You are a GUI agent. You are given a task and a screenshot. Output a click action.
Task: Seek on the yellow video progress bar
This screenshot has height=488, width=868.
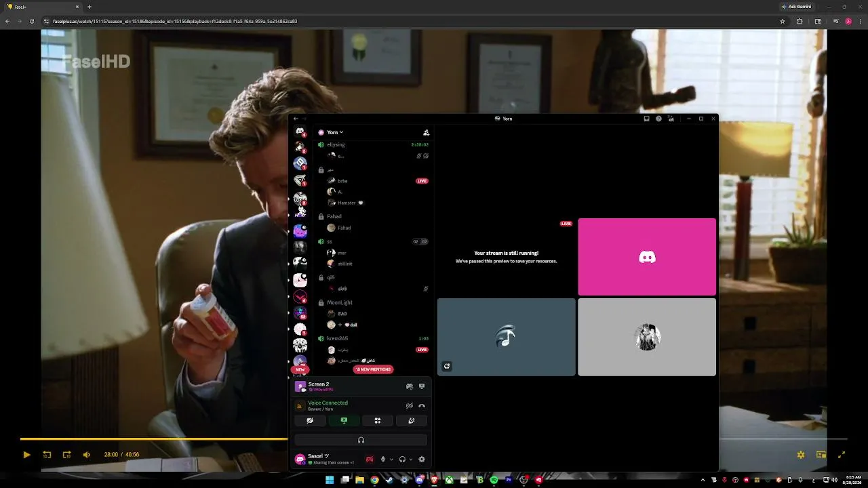point(434,439)
